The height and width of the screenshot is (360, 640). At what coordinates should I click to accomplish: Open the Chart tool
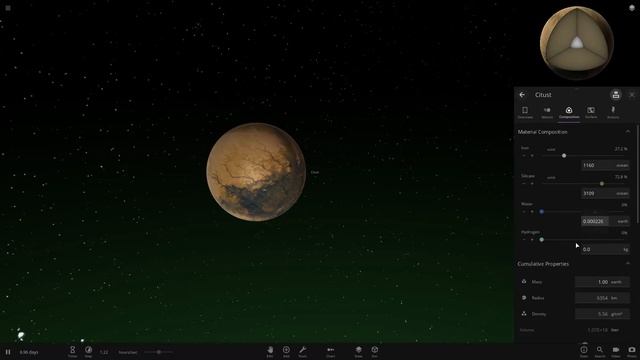[x=331, y=351]
